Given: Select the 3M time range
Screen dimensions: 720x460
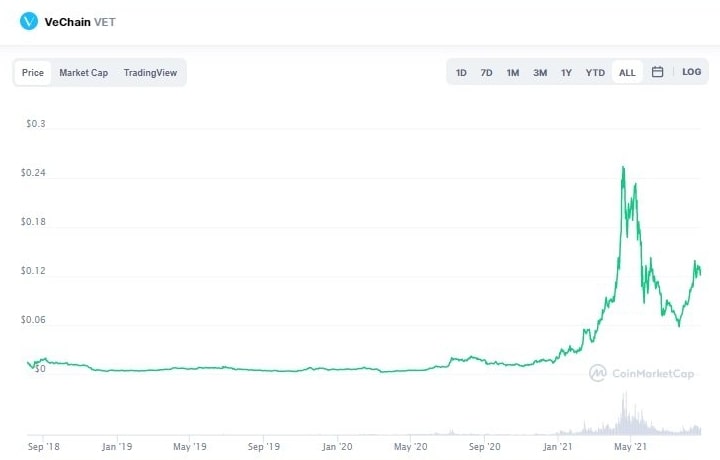Looking at the screenshot, I should (x=540, y=73).
